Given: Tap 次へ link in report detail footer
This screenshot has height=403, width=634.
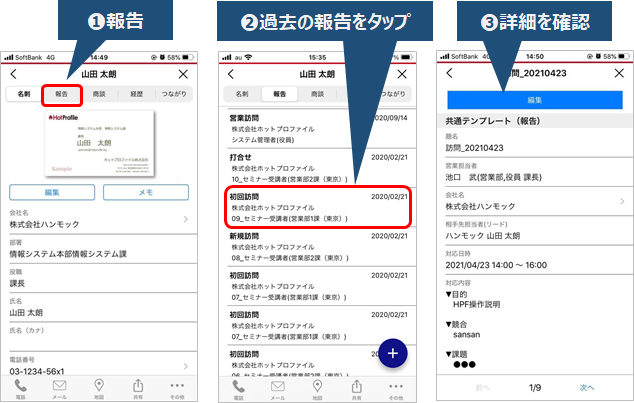Looking at the screenshot, I should tap(587, 388).
